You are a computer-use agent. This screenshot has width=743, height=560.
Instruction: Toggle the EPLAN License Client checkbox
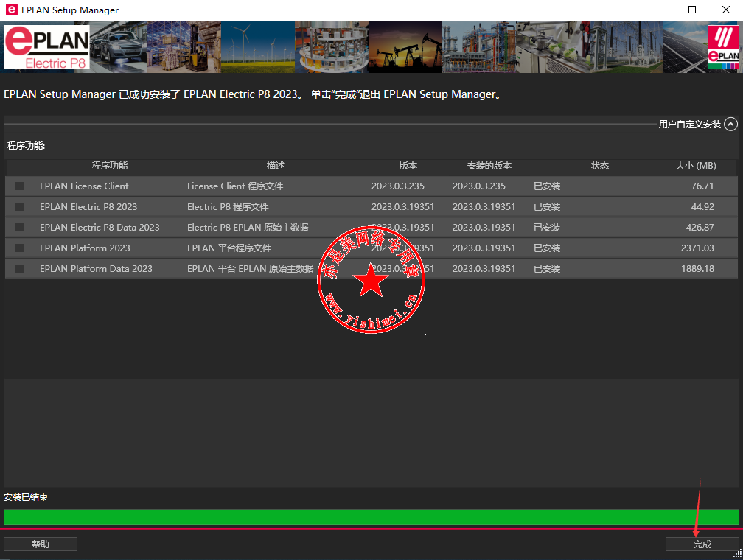tap(20, 186)
